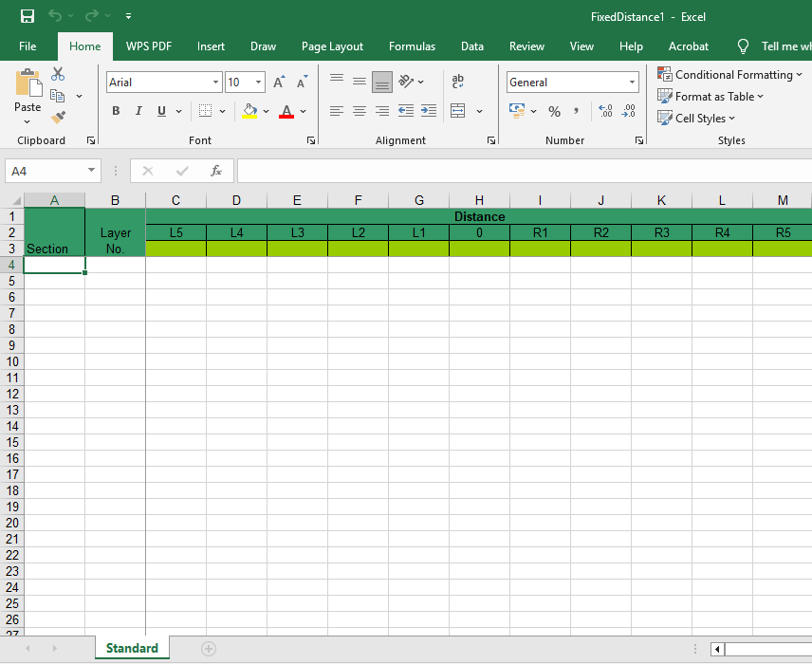Open the Fill Color dropdown arrow
The height and width of the screenshot is (664, 812).
(267, 111)
